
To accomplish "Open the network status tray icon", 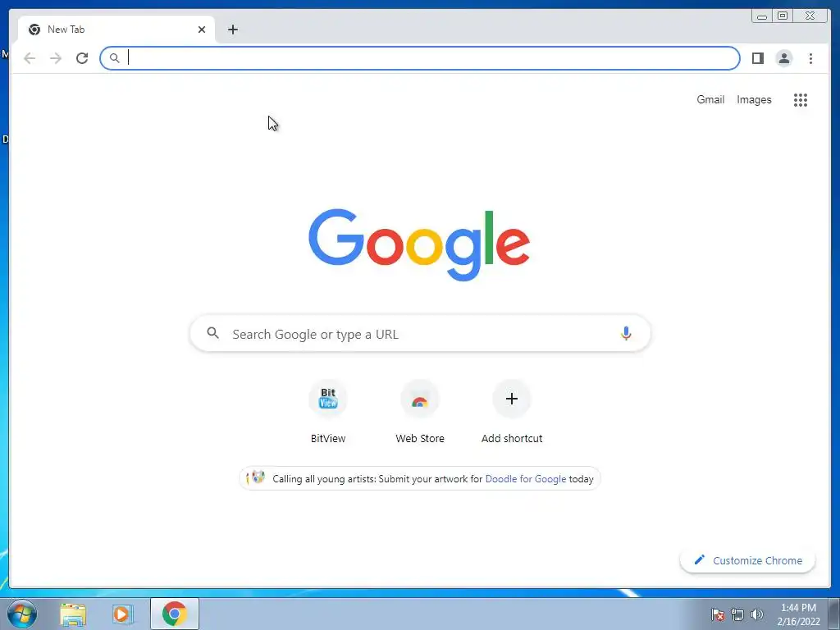I will (x=737, y=614).
